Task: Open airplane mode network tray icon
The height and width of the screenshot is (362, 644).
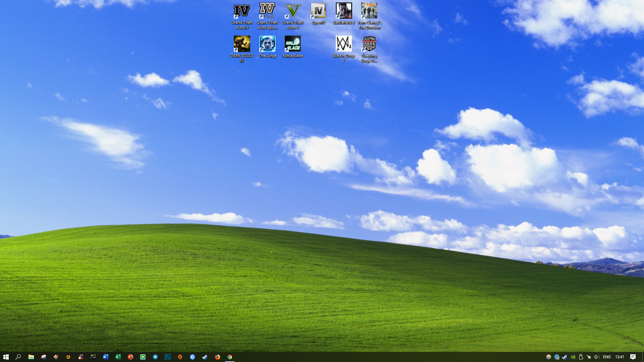Action: click(589, 357)
